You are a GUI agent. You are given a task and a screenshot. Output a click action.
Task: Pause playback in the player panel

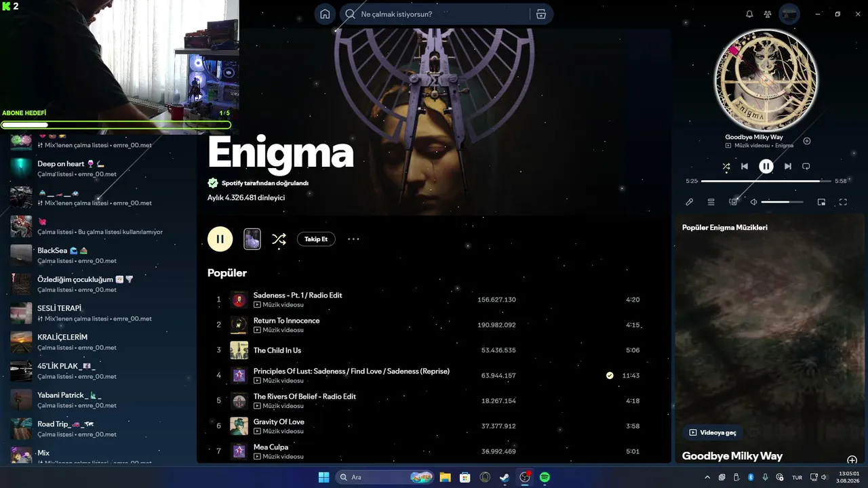tap(766, 166)
